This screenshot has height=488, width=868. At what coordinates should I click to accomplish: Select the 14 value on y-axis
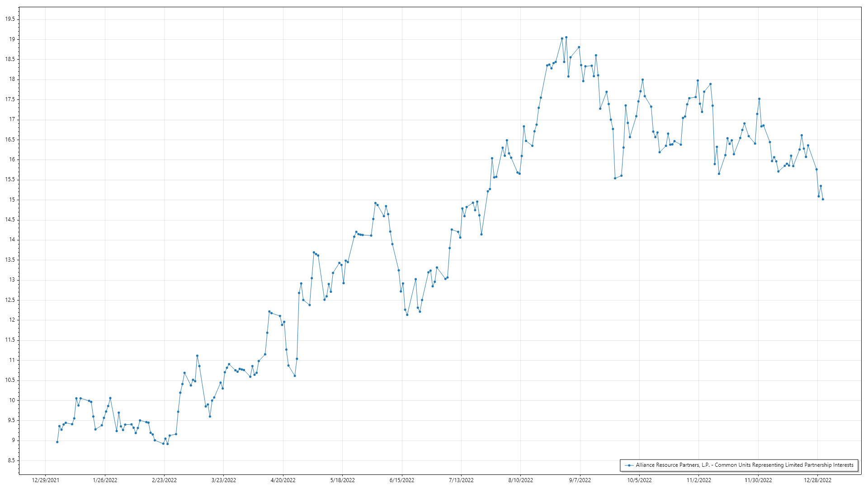pyautogui.click(x=12, y=239)
